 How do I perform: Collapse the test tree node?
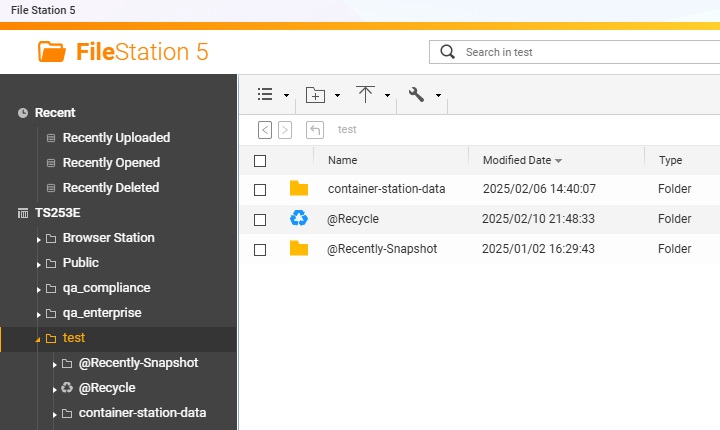click(38, 339)
